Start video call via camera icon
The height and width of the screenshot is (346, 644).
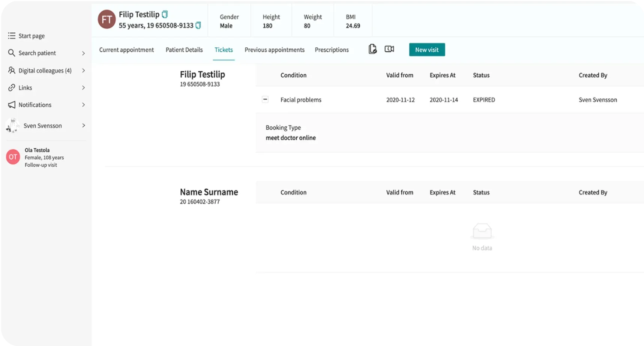pos(389,49)
